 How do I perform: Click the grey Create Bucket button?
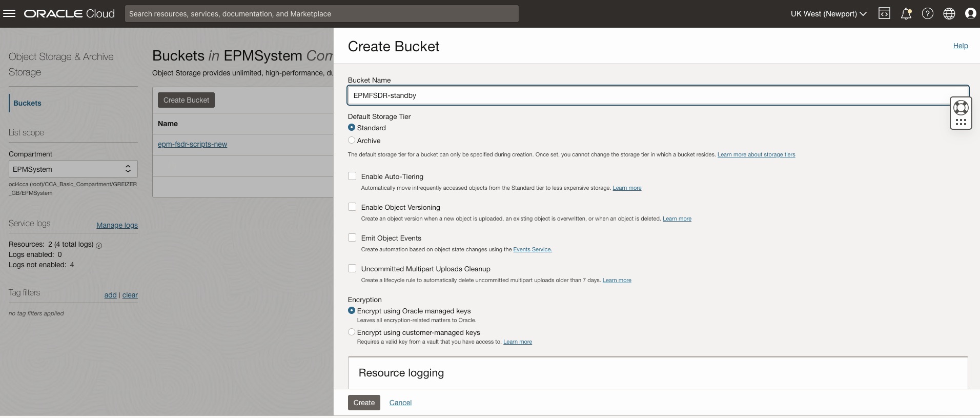click(x=186, y=100)
